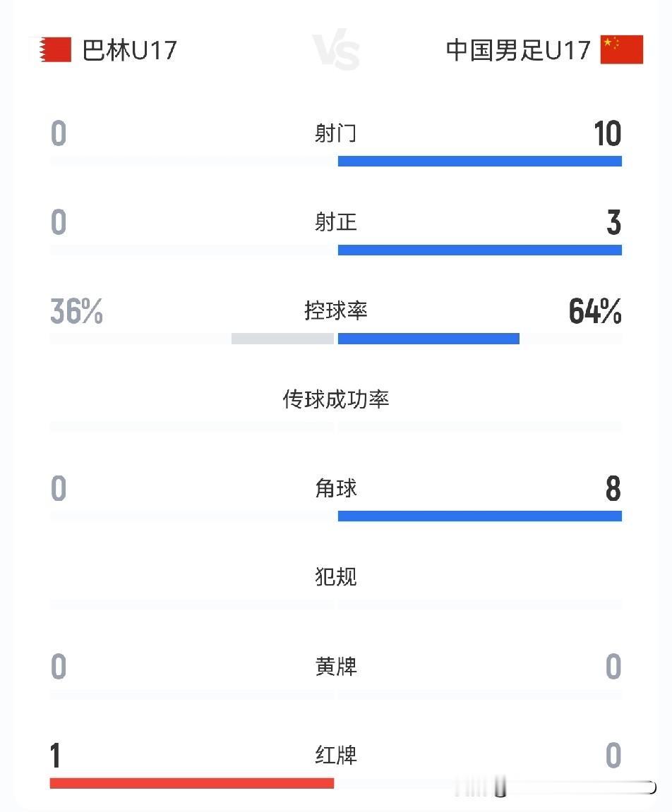
Task: Select the 传球成功率 stat row
Action: [x=336, y=399]
